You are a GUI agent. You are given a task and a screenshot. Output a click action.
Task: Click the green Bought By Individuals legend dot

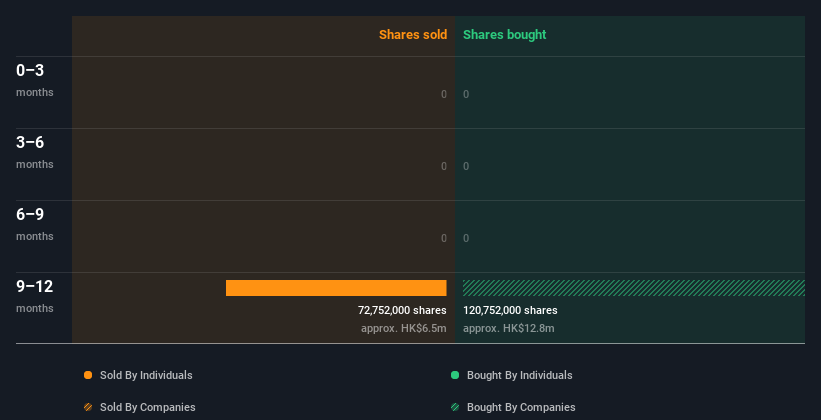[455, 375]
